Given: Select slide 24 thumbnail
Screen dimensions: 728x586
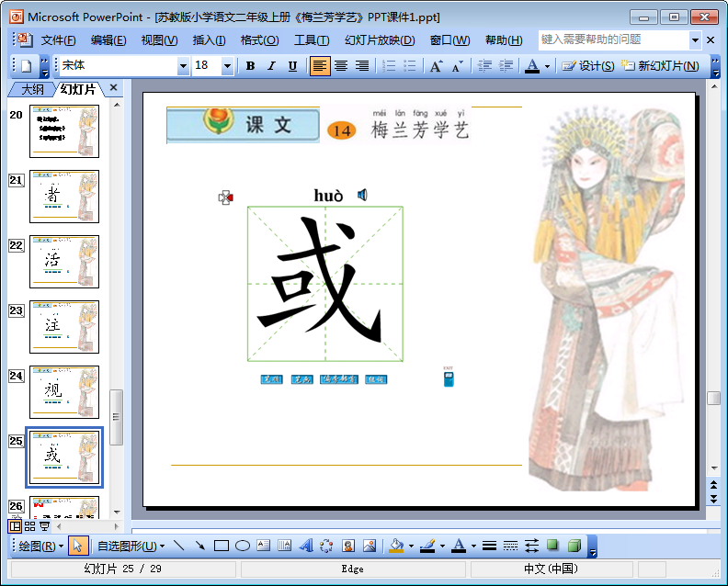Looking at the screenshot, I should tap(64, 392).
